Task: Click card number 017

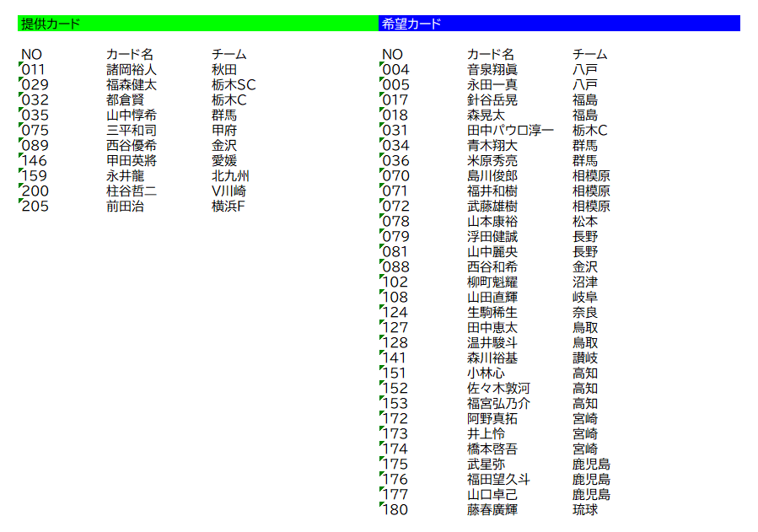Action: point(395,100)
